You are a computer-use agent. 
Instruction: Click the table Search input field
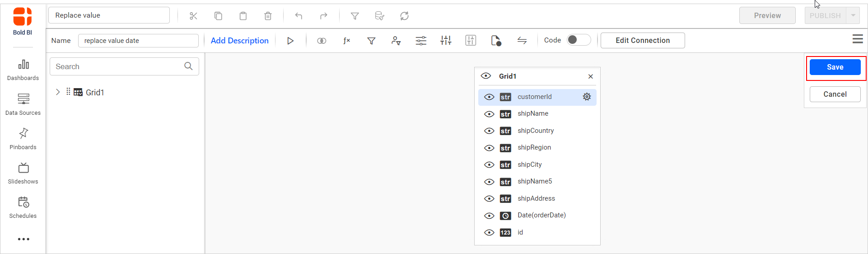point(117,66)
